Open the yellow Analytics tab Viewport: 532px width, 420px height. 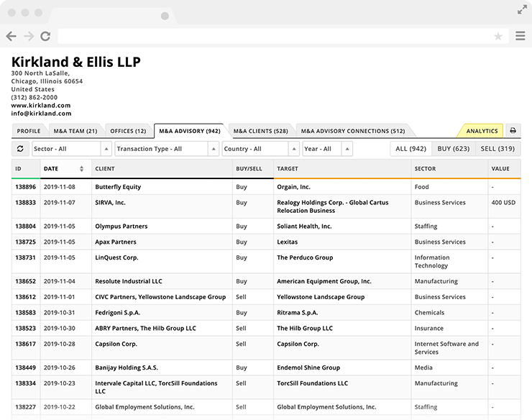[482, 131]
